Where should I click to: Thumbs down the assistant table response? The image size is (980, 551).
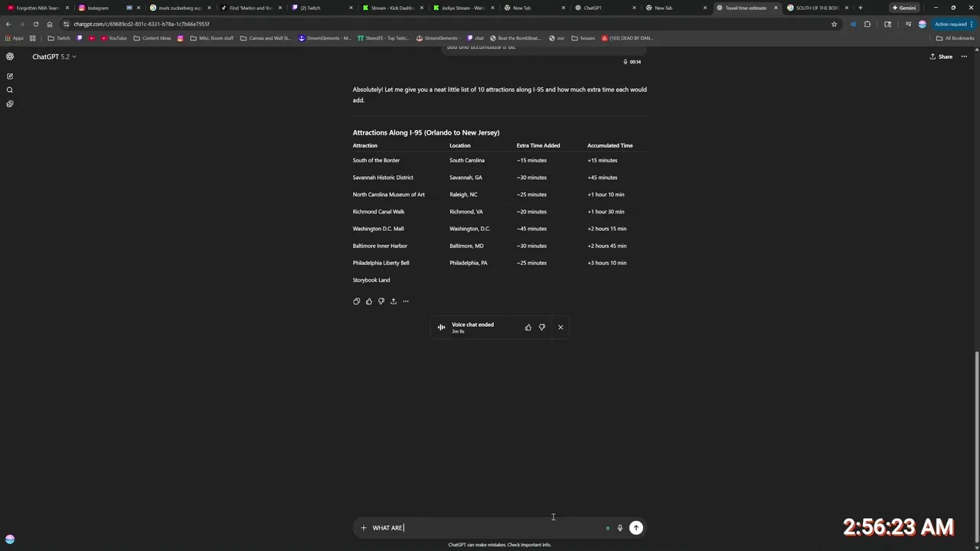pos(381,302)
